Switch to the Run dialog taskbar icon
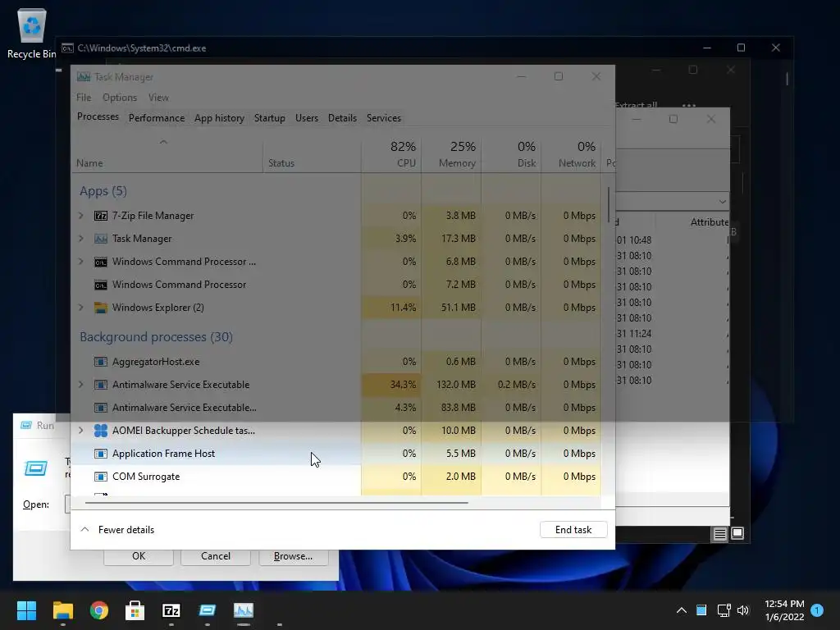This screenshot has width=840, height=630. coord(208,610)
